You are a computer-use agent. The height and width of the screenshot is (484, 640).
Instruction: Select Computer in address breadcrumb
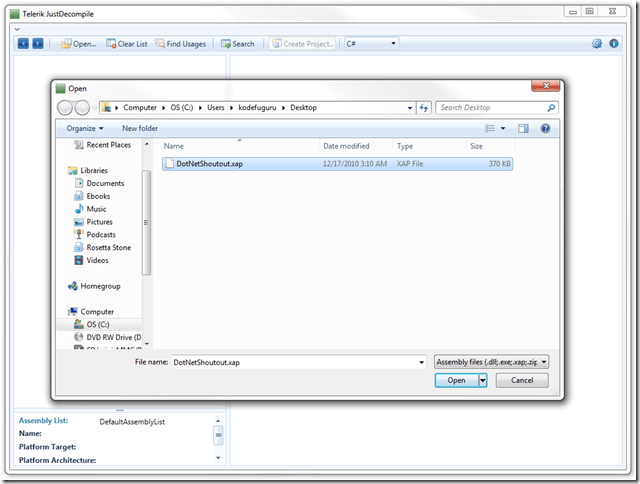pyautogui.click(x=140, y=107)
